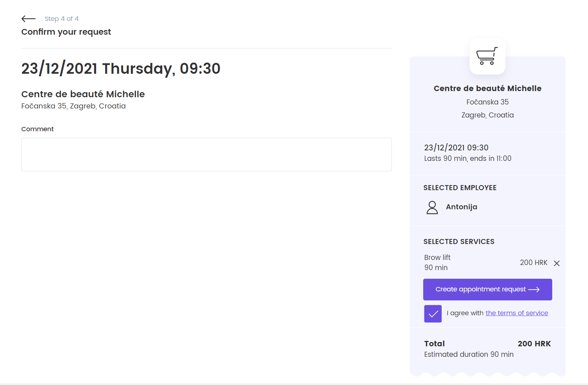Viewport: 588px width, 385px height.
Task: Click the employee avatar icon
Action: [432, 208]
